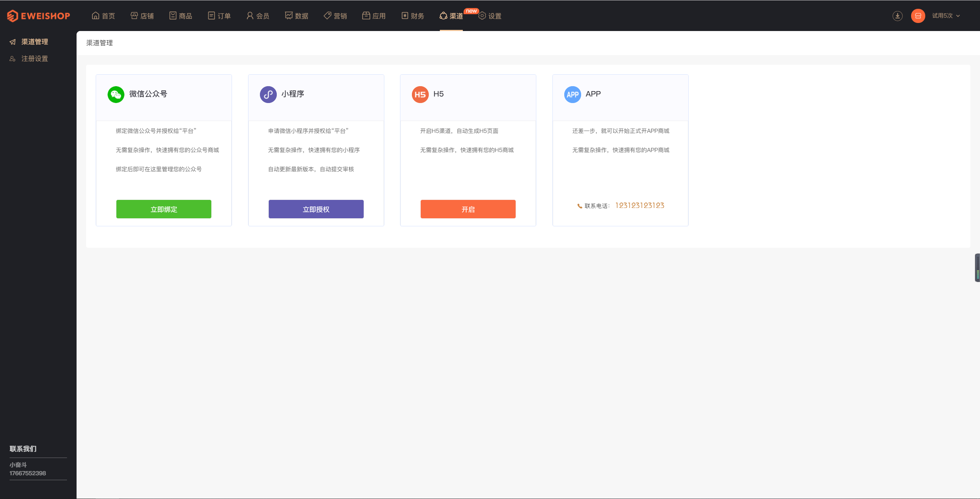
Task: Click the text 绑定后即可在这里管理您的公众号
Action: pos(159,169)
